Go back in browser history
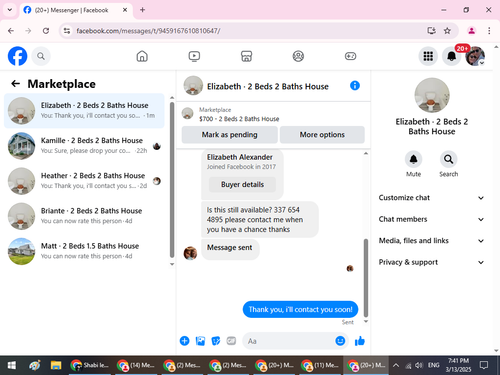 (x=11, y=31)
